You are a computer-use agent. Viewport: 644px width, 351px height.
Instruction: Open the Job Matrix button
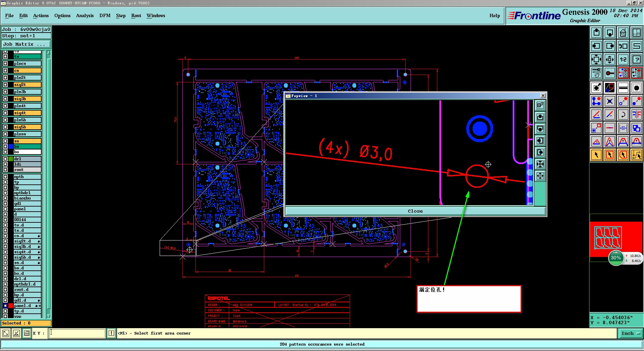26,44
